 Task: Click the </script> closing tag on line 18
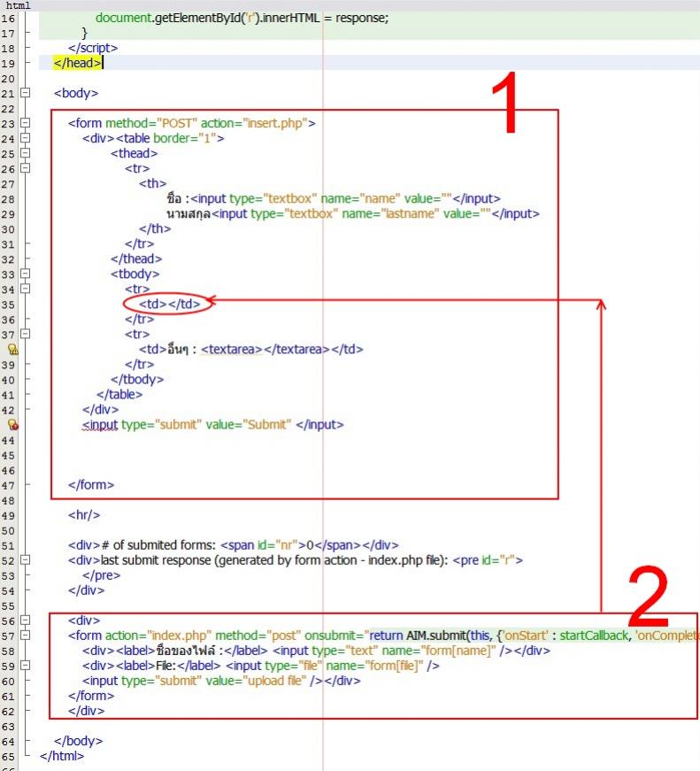pos(93,48)
